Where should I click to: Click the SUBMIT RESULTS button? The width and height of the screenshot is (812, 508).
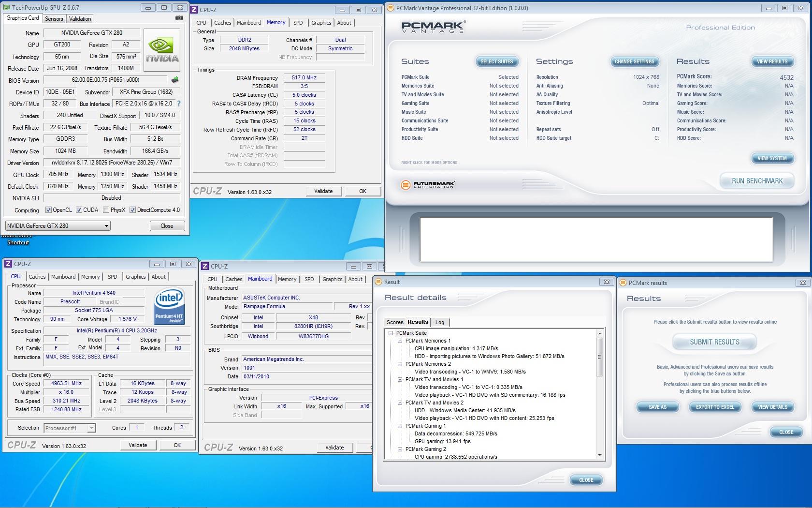click(715, 342)
